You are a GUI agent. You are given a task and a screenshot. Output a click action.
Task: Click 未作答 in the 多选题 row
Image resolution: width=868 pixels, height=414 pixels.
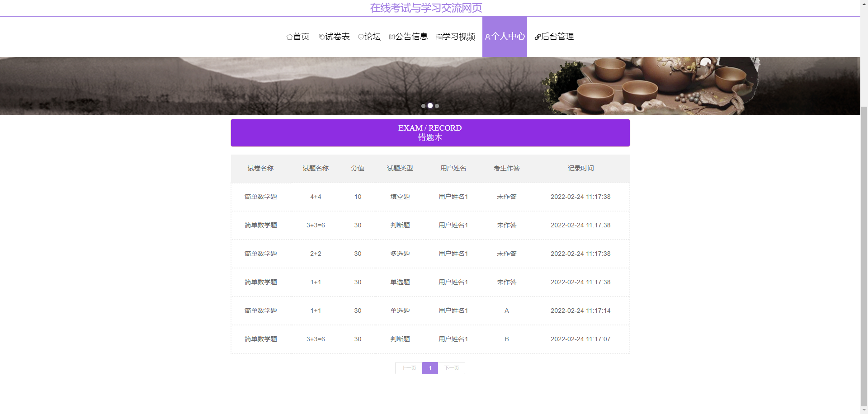click(506, 254)
